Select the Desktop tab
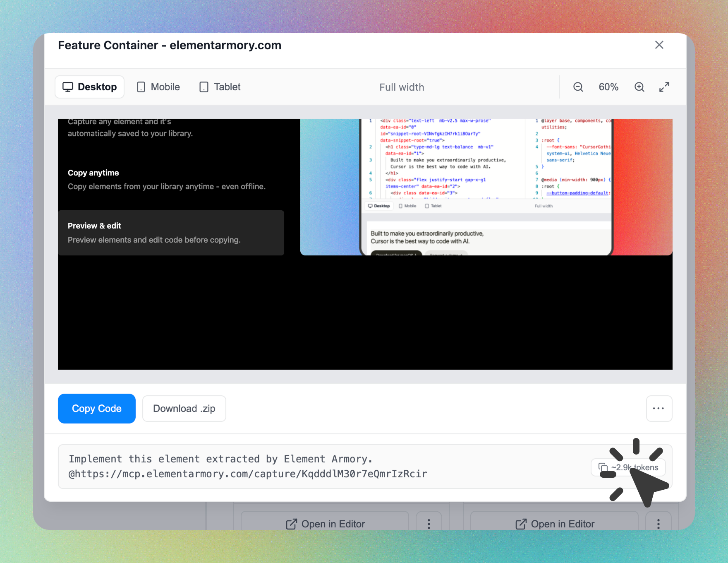Viewport: 728px width, 563px height. [x=89, y=87]
